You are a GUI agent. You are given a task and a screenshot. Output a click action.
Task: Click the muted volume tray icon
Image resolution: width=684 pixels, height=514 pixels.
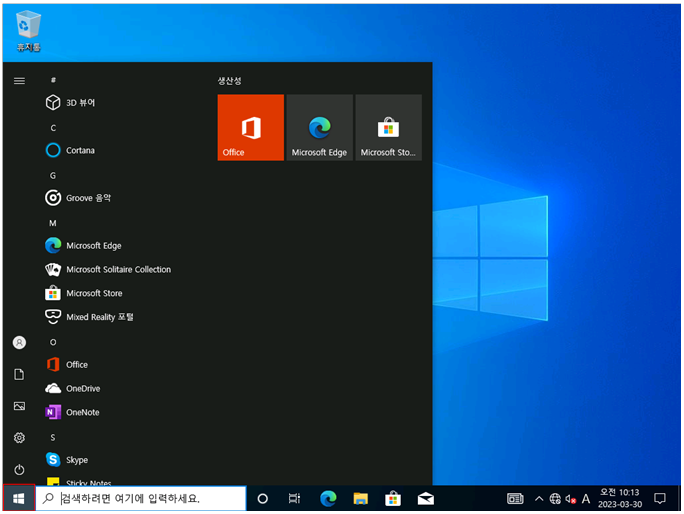pyautogui.click(x=571, y=498)
